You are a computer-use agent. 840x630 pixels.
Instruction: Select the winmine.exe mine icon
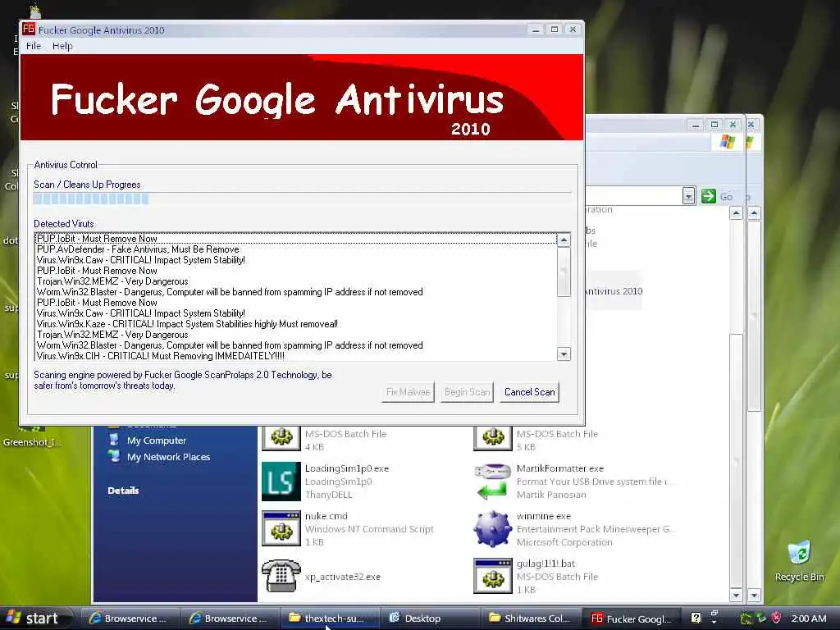click(492, 528)
